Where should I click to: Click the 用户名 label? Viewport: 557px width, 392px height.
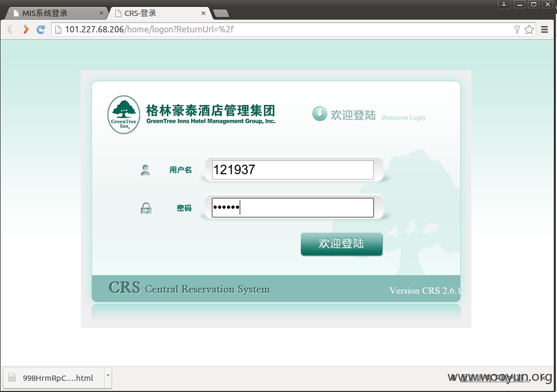(181, 170)
